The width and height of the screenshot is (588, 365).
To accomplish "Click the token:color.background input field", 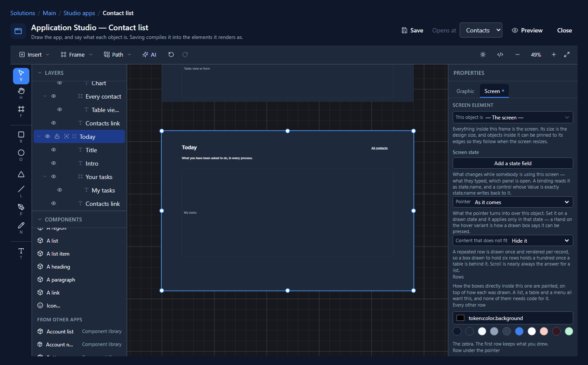I will 513,318.
